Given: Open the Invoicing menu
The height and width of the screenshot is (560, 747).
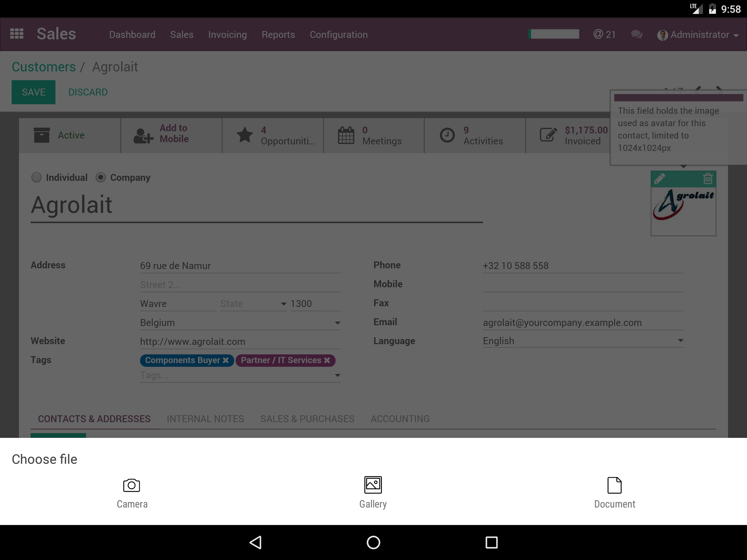Looking at the screenshot, I should [227, 35].
